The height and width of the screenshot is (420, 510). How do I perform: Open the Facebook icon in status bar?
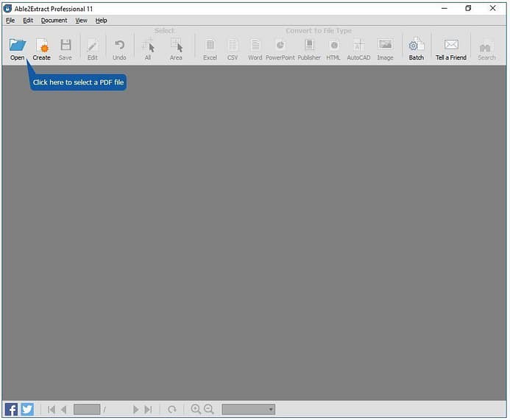tap(11, 410)
